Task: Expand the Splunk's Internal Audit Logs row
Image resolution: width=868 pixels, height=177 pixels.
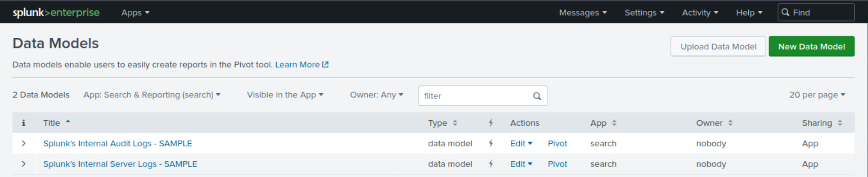Action: [x=23, y=143]
